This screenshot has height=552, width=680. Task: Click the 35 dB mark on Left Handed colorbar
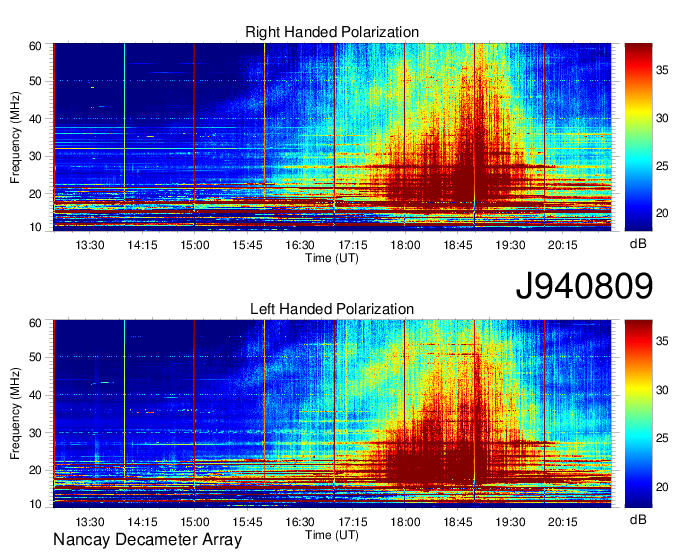pyautogui.click(x=662, y=341)
